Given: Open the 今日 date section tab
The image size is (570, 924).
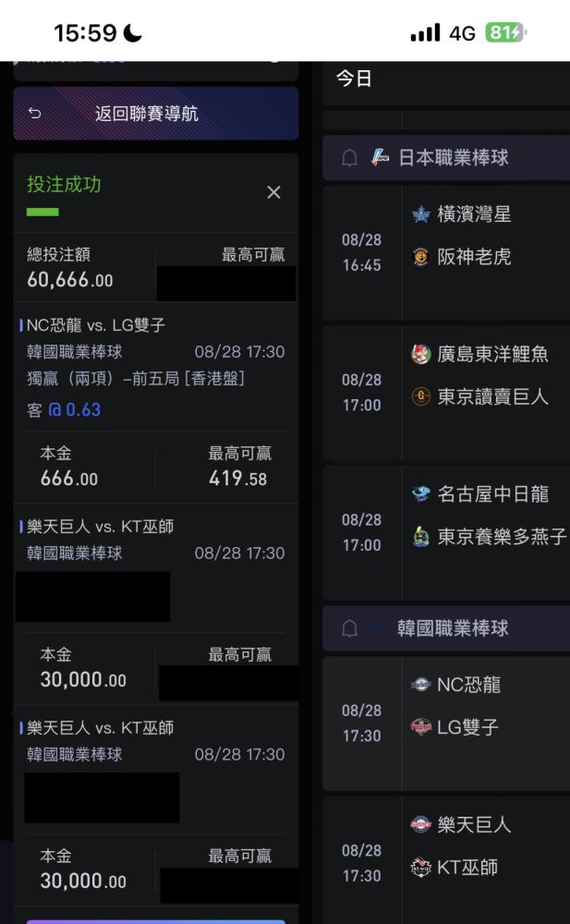Looking at the screenshot, I should coord(354,79).
